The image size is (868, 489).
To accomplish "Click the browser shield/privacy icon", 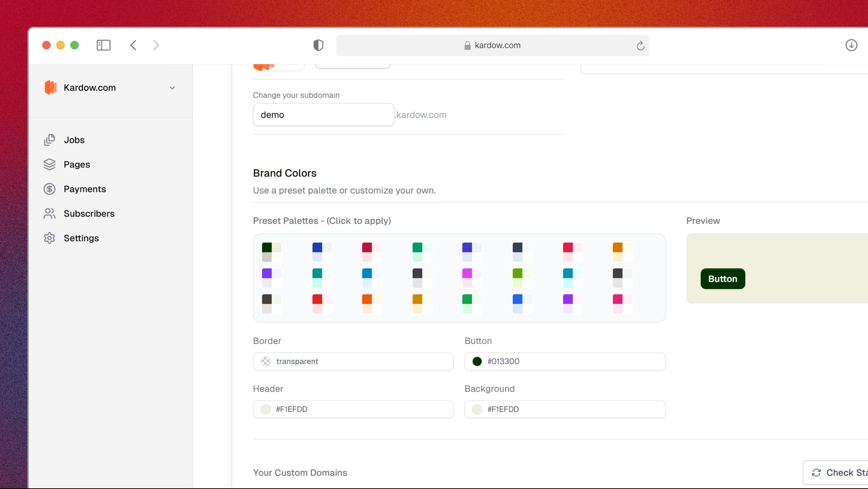I will (x=318, y=45).
